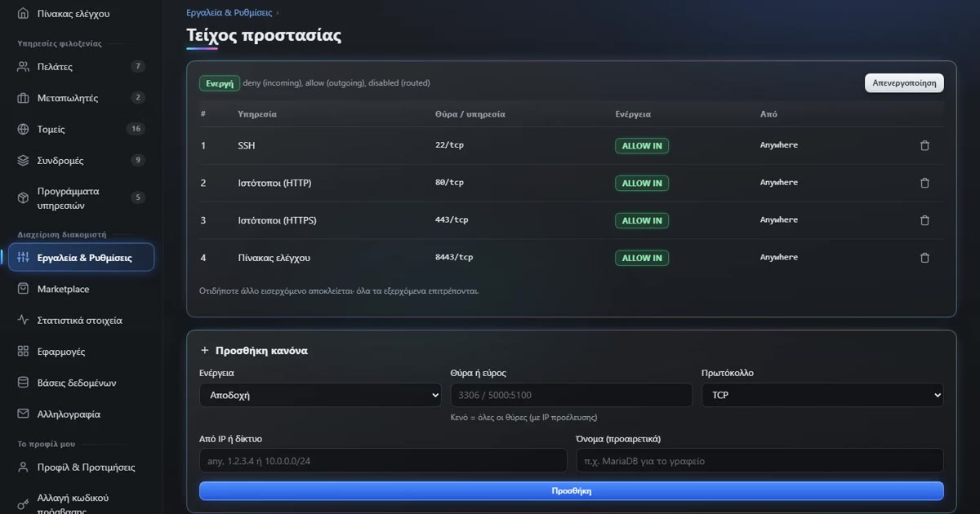Delete the 8443/tcp rule trash icon
Viewport: 980px width, 514px height.
tap(924, 258)
